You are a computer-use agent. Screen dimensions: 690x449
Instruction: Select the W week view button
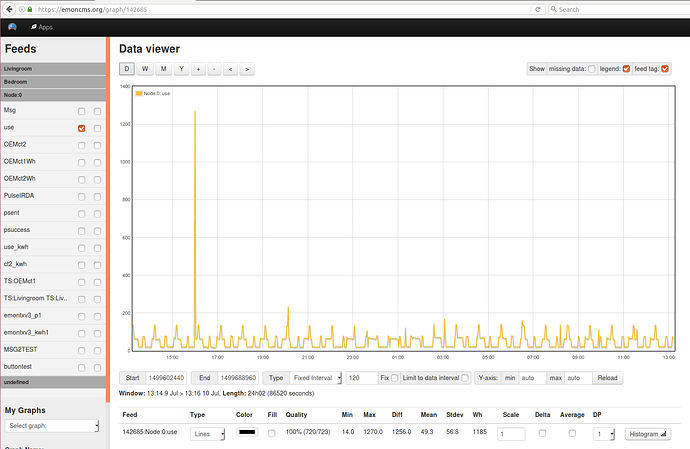[145, 69]
